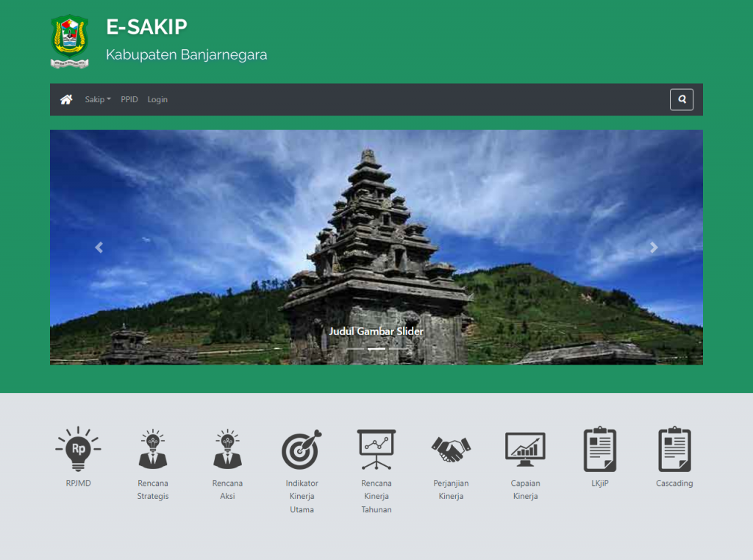Open the PPID menu item
The height and width of the screenshot is (560, 753).
pyautogui.click(x=129, y=99)
